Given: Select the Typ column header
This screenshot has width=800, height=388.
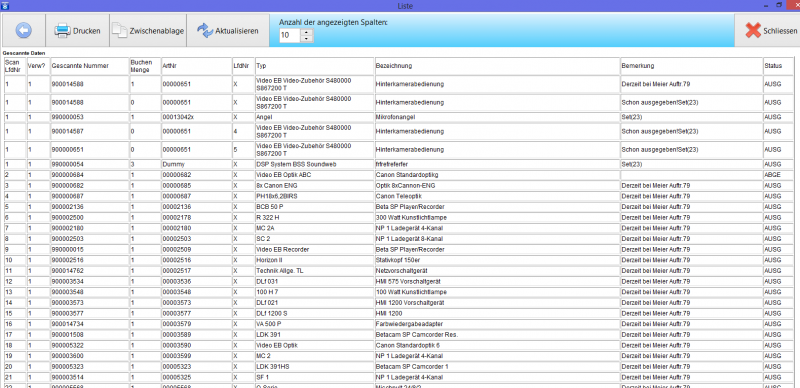Looking at the screenshot, I should pos(315,66).
